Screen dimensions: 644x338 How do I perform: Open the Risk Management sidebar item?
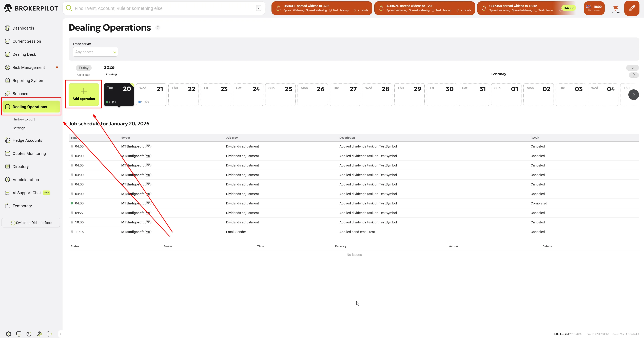tap(29, 68)
